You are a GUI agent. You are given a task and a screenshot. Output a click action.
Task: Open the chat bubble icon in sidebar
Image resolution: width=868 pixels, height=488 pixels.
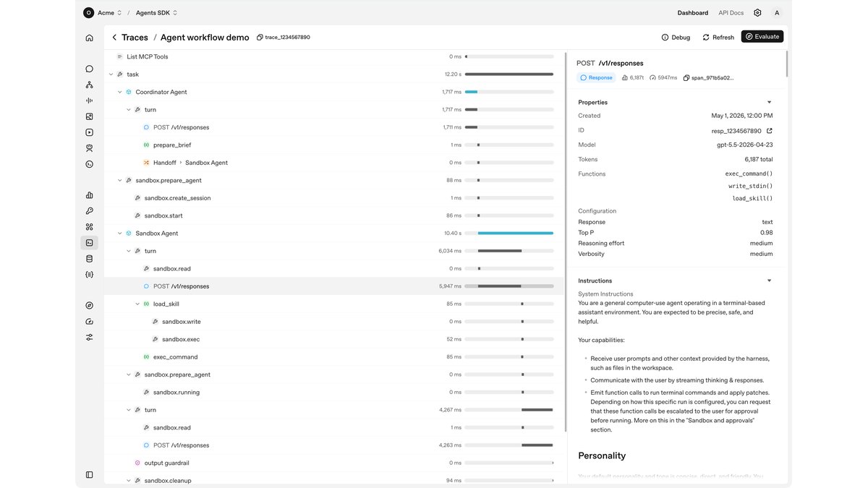89,69
